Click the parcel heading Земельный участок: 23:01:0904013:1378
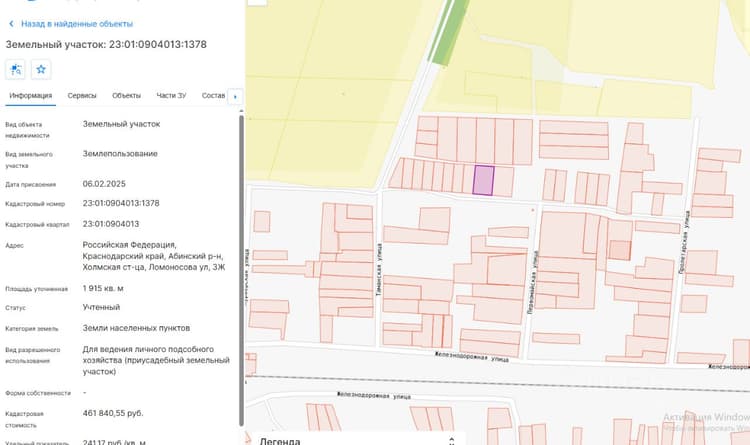The image size is (750, 445). tap(106, 44)
